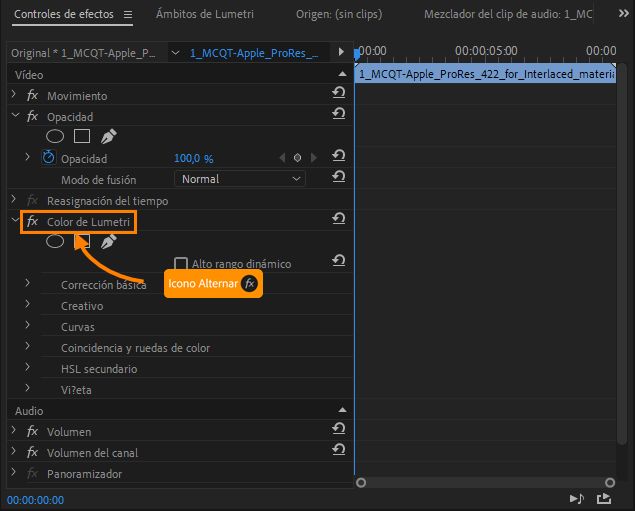
Task: Toggle fx for Movimiento effect
Action: click(32, 96)
